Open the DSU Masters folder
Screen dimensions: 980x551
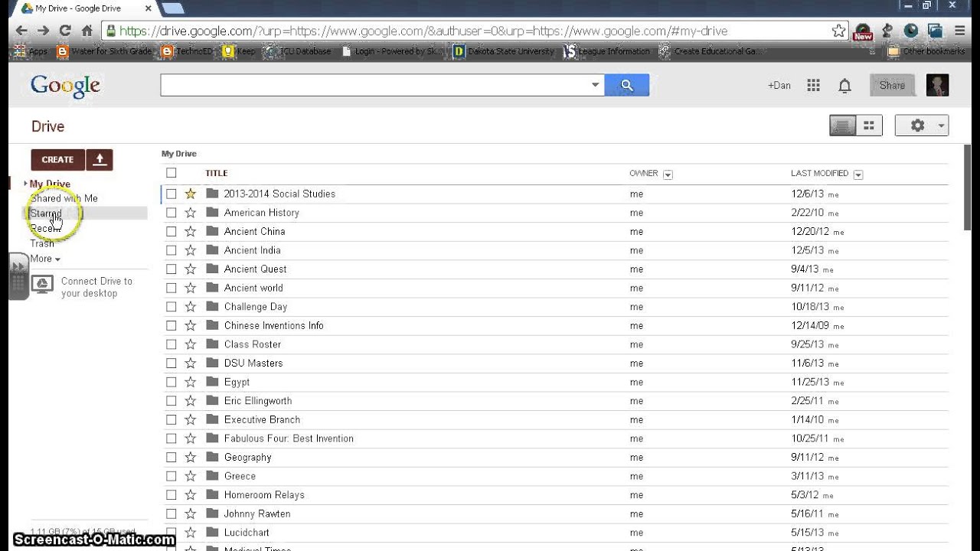[253, 363]
